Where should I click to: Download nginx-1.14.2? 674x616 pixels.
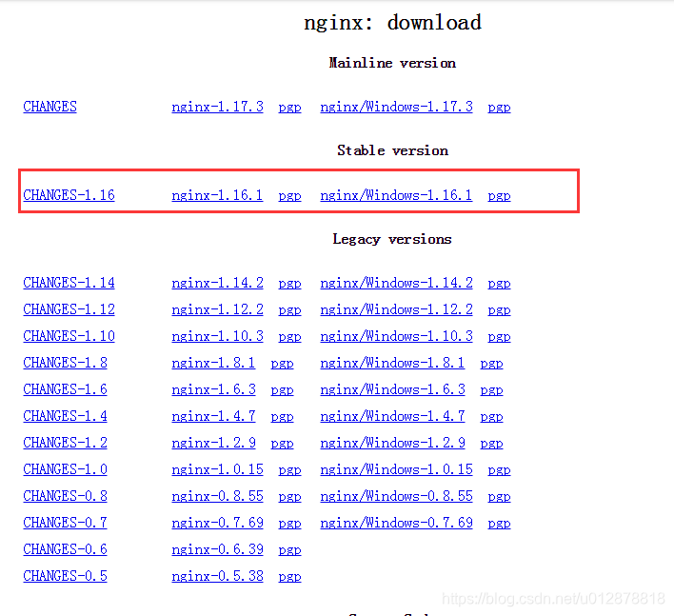(217, 283)
